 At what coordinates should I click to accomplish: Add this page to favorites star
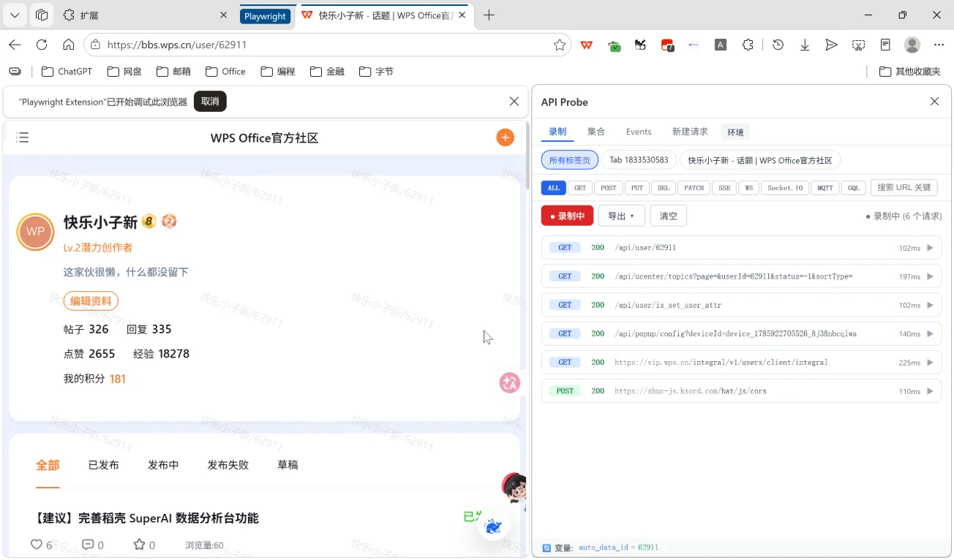pyautogui.click(x=560, y=45)
